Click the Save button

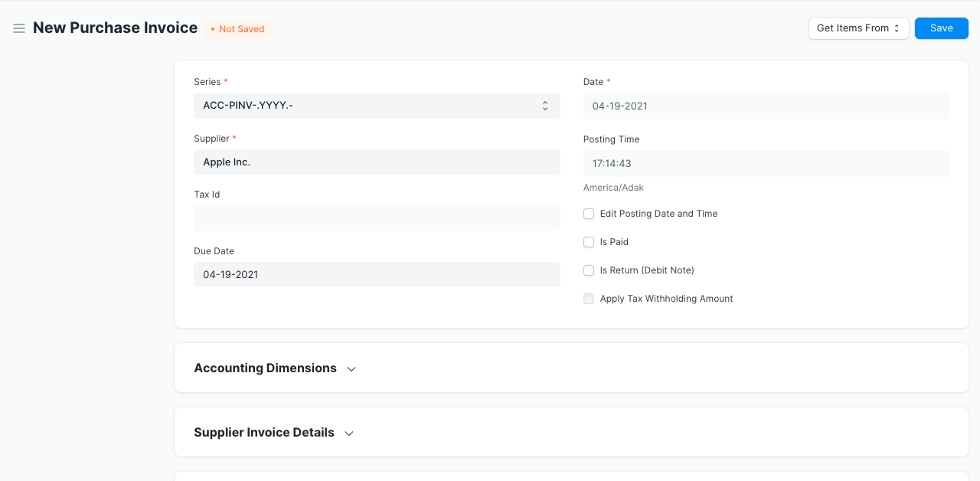point(941,28)
